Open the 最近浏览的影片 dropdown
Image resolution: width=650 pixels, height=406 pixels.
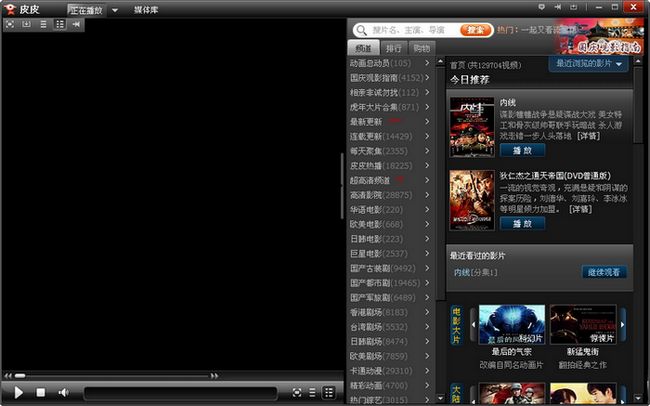pos(587,64)
